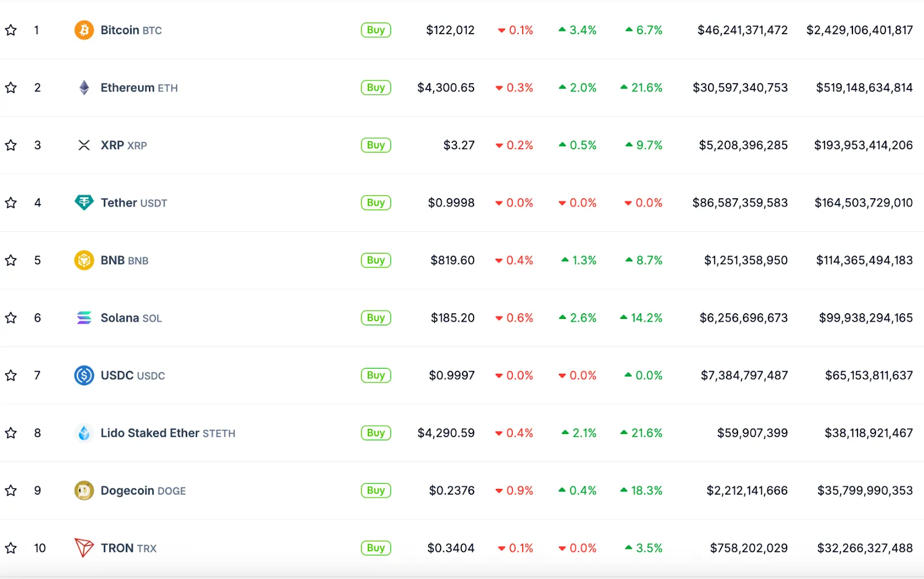Click the Solana gradient logo
The height and width of the screenshot is (579, 924).
click(84, 317)
